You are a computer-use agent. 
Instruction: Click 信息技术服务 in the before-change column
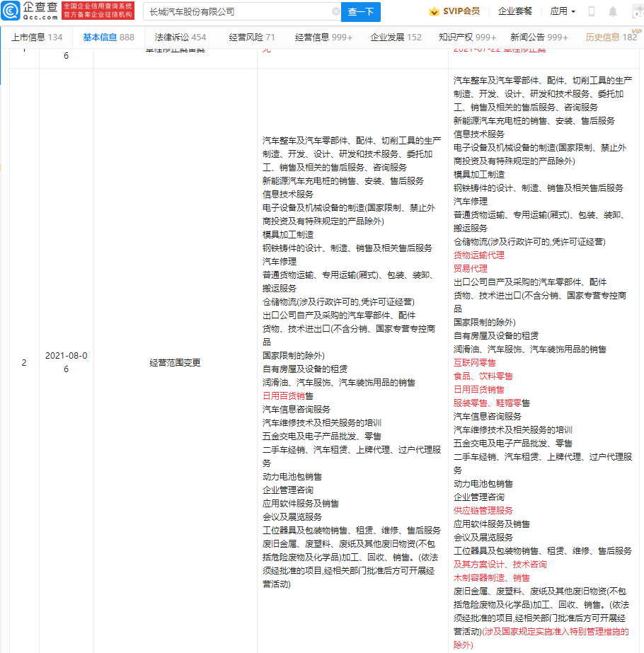click(288, 194)
